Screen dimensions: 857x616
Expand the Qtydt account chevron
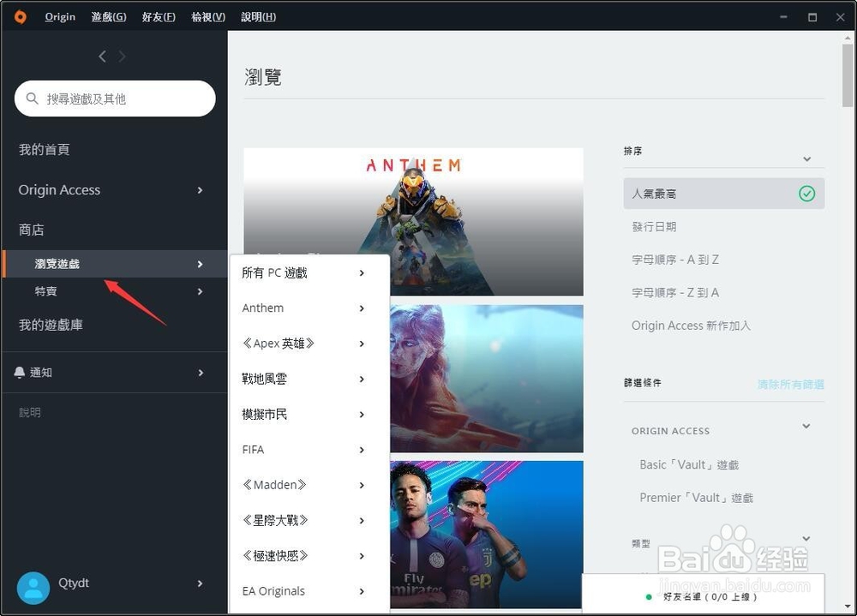point(200,583)
